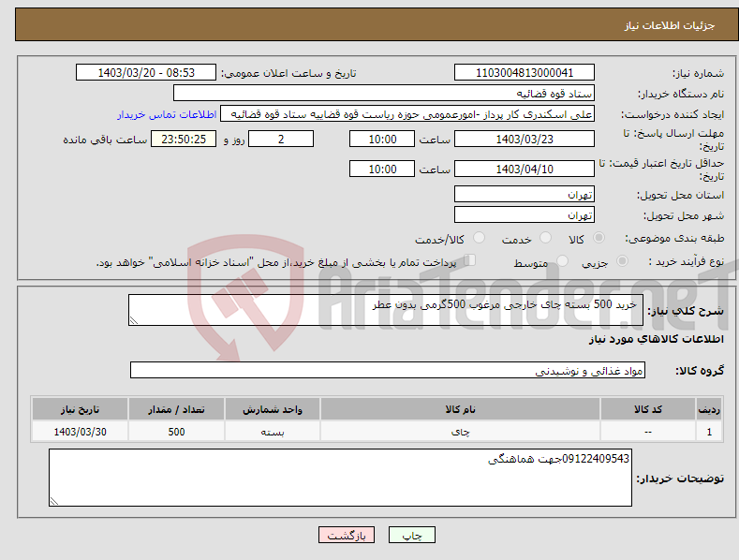The image size is (739, 560).
Task: Click the واحد شمارش column header
Action: click(x=272, y=409)
